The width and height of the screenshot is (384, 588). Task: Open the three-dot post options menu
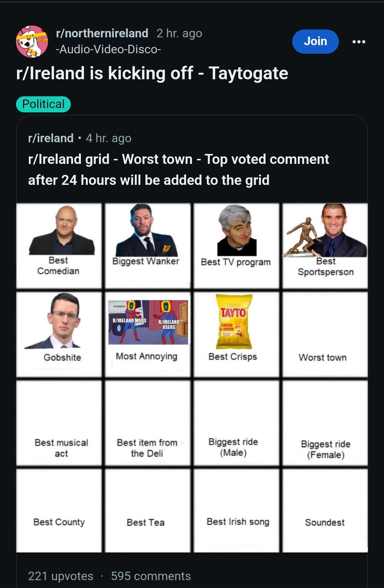coord(358,42)
